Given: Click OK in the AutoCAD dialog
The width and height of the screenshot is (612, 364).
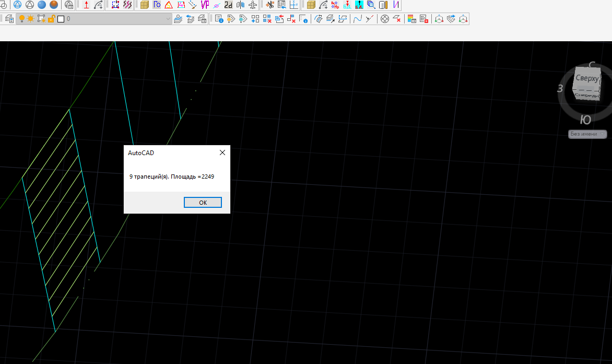Looking at the screenshot, I should click(x=203, y=203).
